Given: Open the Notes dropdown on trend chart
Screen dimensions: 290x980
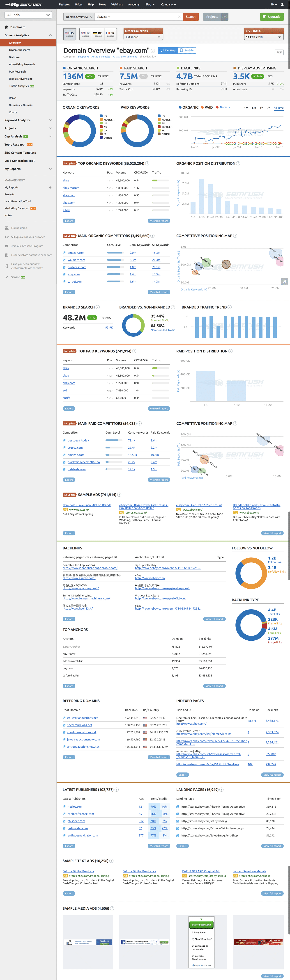Looking at the screenshot, I should click(x=225, y=107).
